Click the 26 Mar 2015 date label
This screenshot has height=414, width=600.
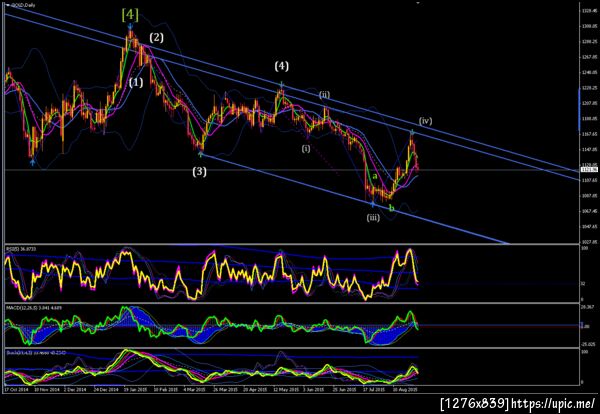coord(224,390)
